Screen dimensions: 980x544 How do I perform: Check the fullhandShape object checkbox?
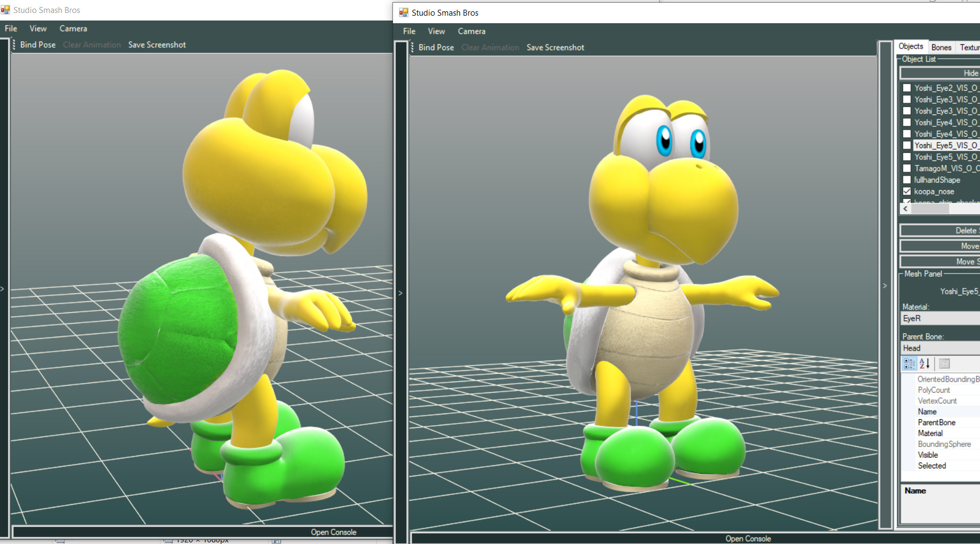906,180
